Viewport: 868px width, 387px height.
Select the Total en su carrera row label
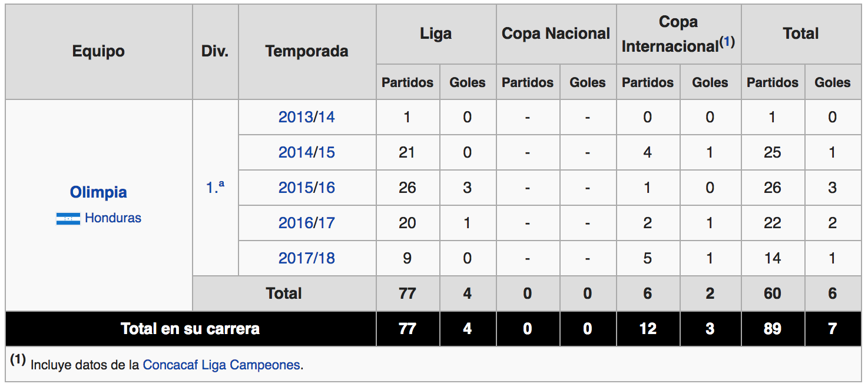(191, 329)
